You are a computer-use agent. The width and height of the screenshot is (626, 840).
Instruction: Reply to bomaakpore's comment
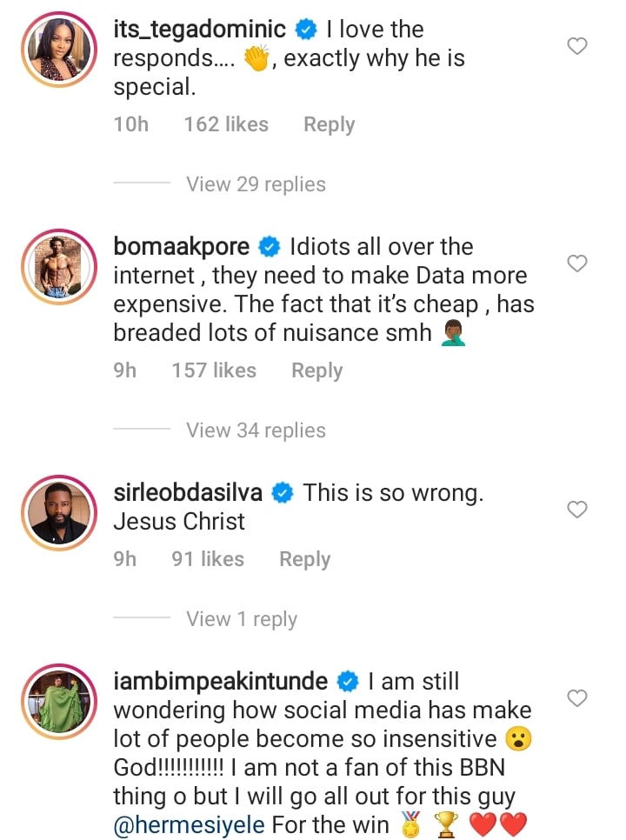pos(316,370)
